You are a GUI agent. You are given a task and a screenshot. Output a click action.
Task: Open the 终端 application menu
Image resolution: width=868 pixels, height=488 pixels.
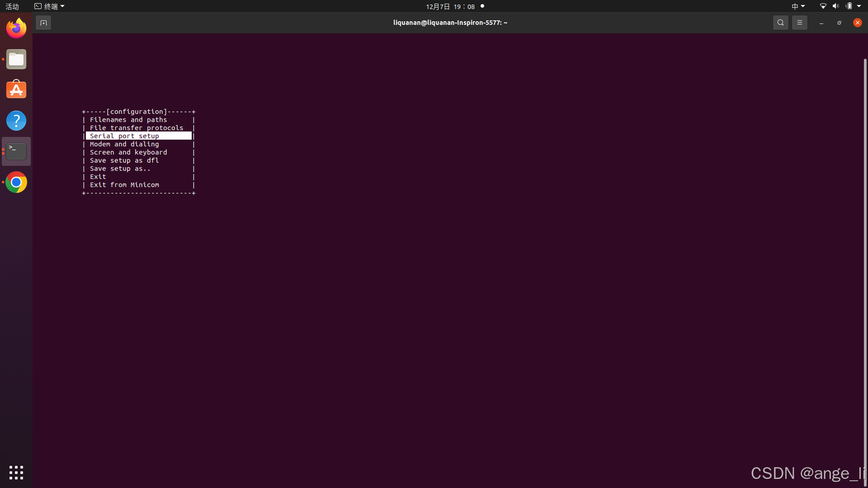click(50, 6)
